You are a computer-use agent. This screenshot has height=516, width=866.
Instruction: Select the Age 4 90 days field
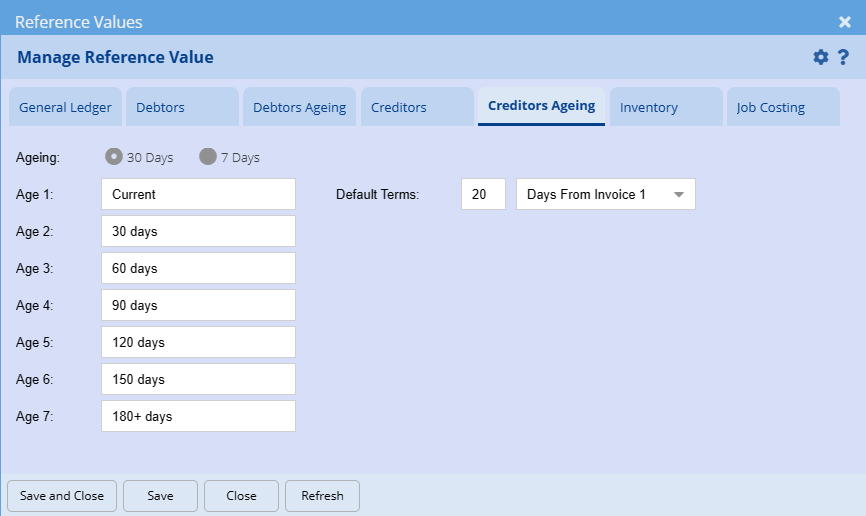coord(198,305)
